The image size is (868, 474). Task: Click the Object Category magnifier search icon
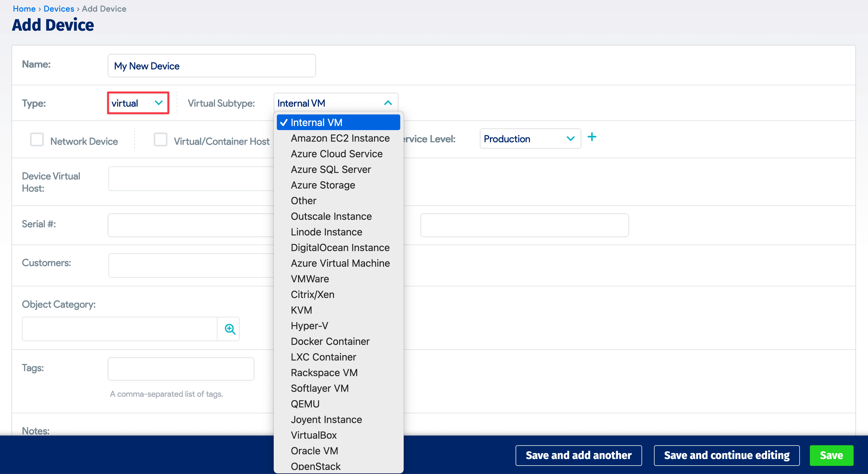tap(230, 329)
